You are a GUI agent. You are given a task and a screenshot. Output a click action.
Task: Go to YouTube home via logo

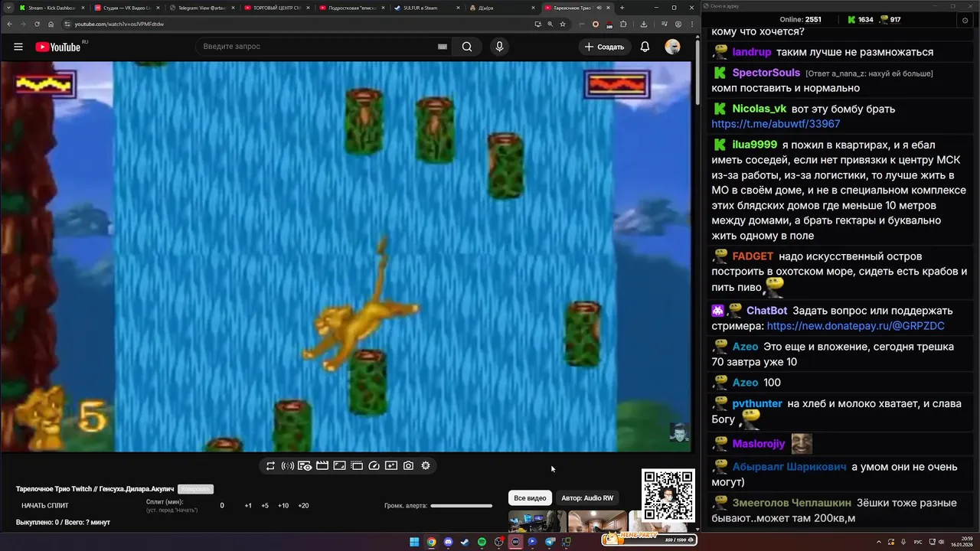point(57,47)
